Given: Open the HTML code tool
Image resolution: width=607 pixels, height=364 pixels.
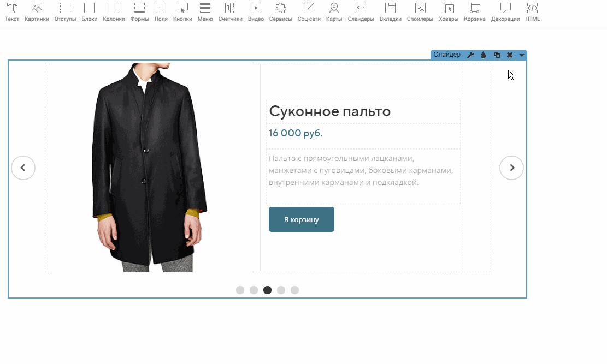Looking at the screenshot, I should coord(532,11).
